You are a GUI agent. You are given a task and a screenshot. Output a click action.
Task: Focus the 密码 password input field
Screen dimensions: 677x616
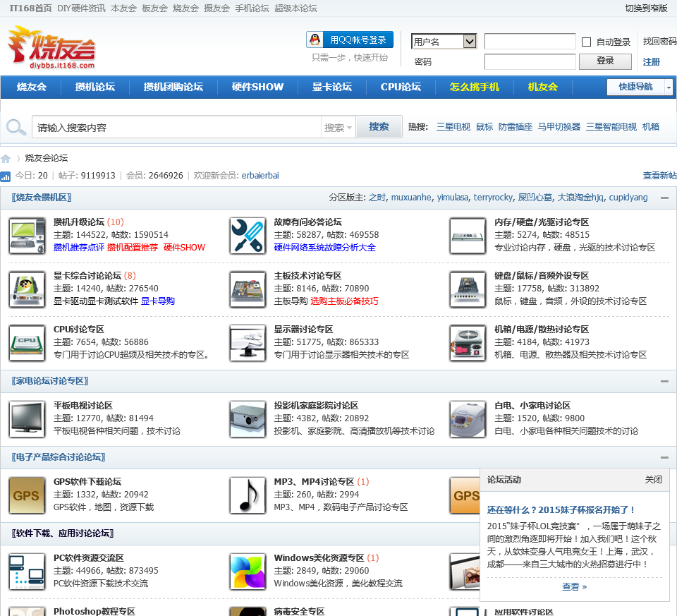click(530, 61)
